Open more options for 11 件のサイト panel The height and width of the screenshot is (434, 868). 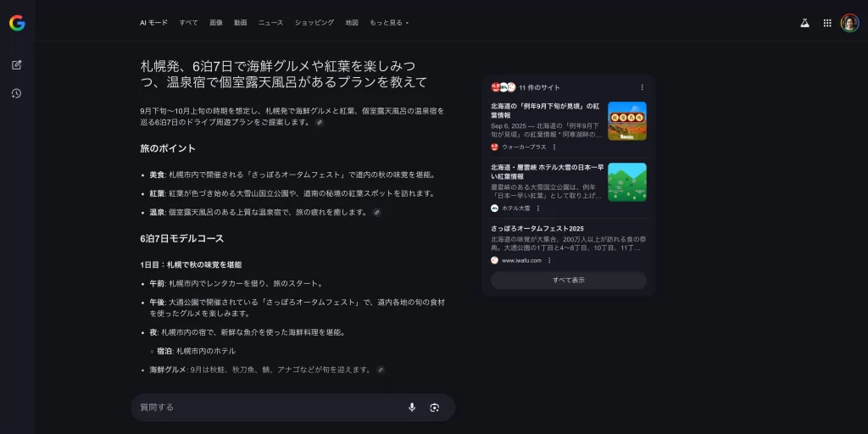643,87
